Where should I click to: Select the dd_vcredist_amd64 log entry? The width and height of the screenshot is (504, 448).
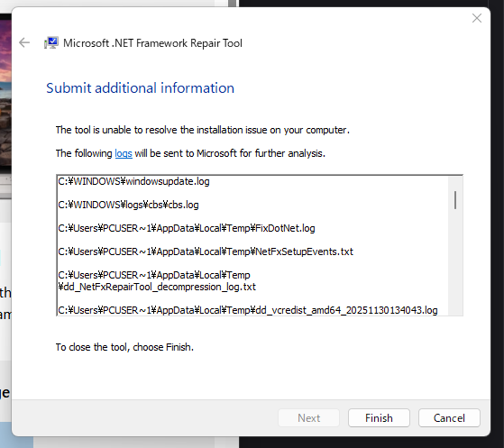(x=248, y=310)
